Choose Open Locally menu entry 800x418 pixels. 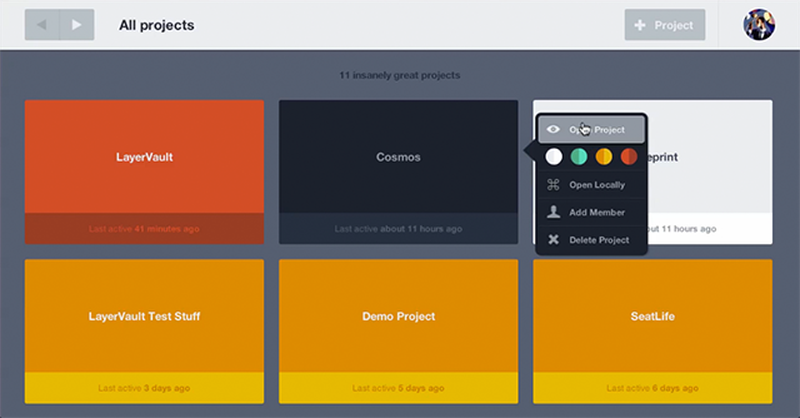point(591,185)
